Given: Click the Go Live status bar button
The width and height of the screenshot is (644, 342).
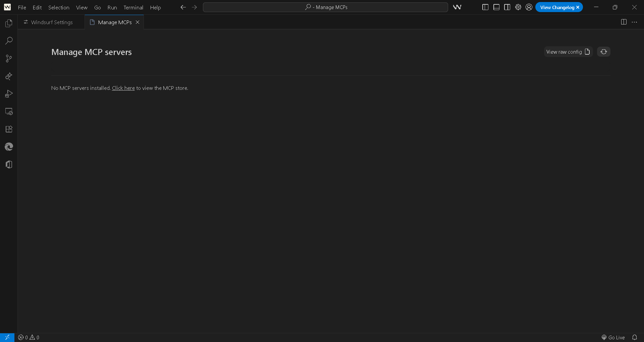Looking at the screenshot, I should point(613,337).
